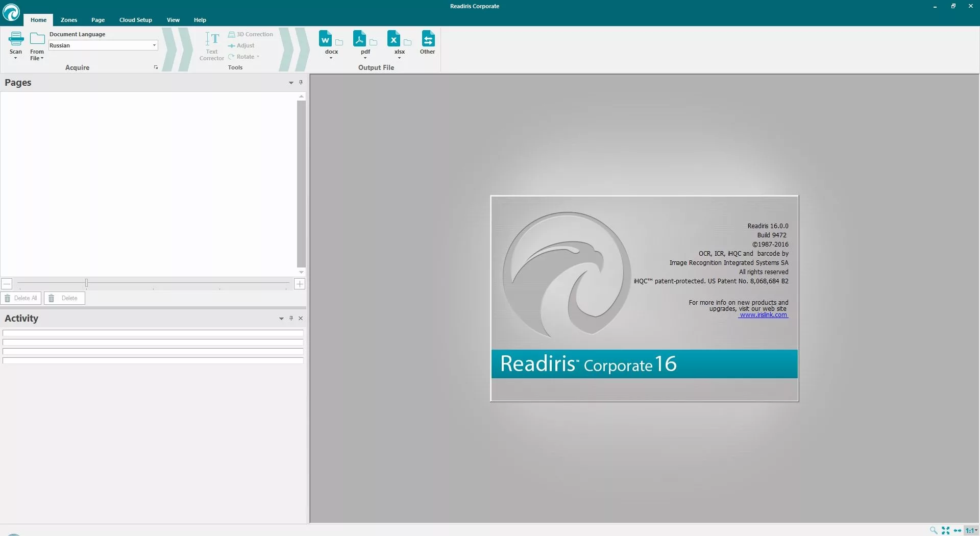Click the fit-to-page icon in status bar
980x536 pixels.
click(946, 530)
